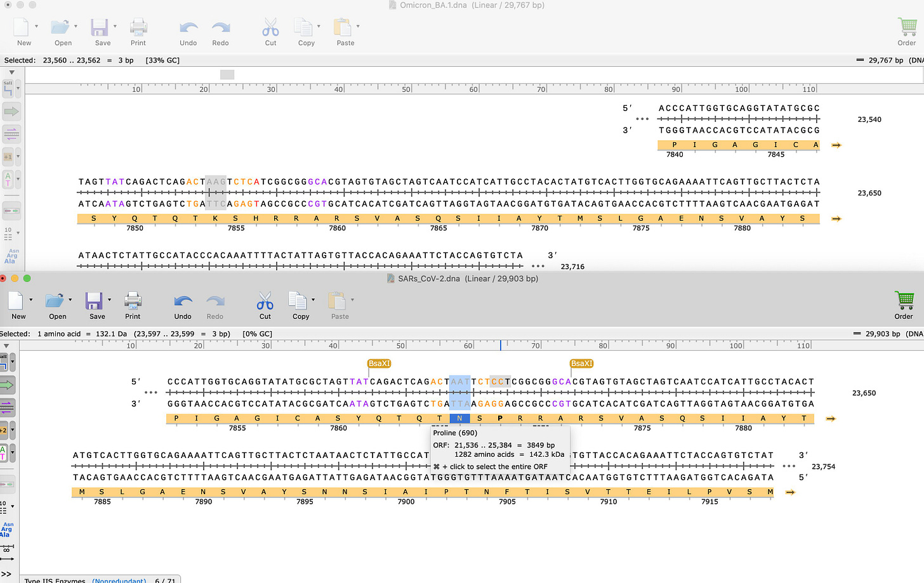Click Copy in the Omicron_BA.1 window toolbar

coord(304,32)
